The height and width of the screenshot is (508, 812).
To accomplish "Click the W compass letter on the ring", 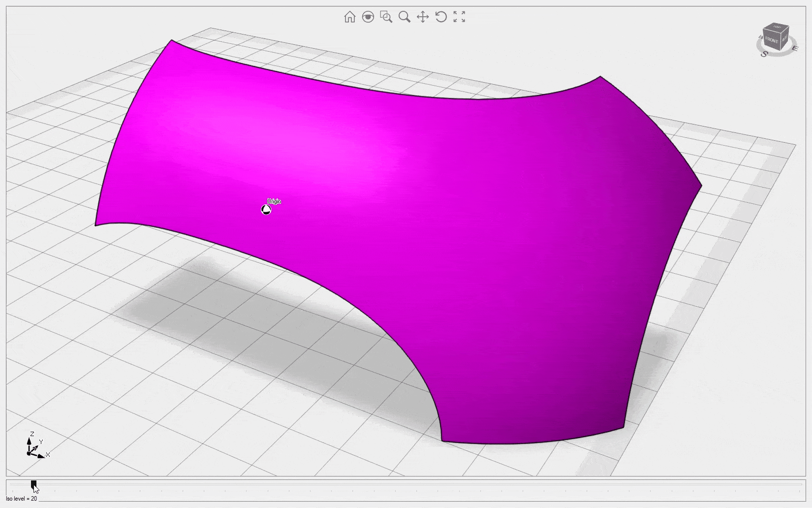I will (x=760, y=37).
